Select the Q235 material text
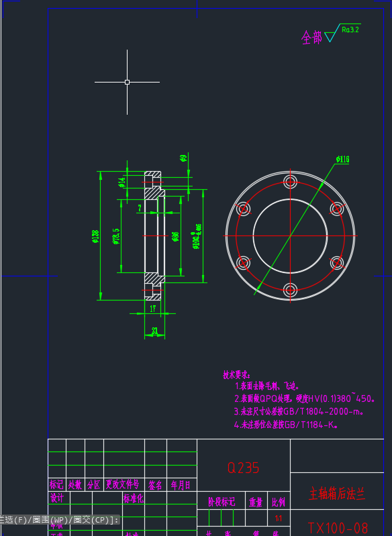 pos(243,468)
